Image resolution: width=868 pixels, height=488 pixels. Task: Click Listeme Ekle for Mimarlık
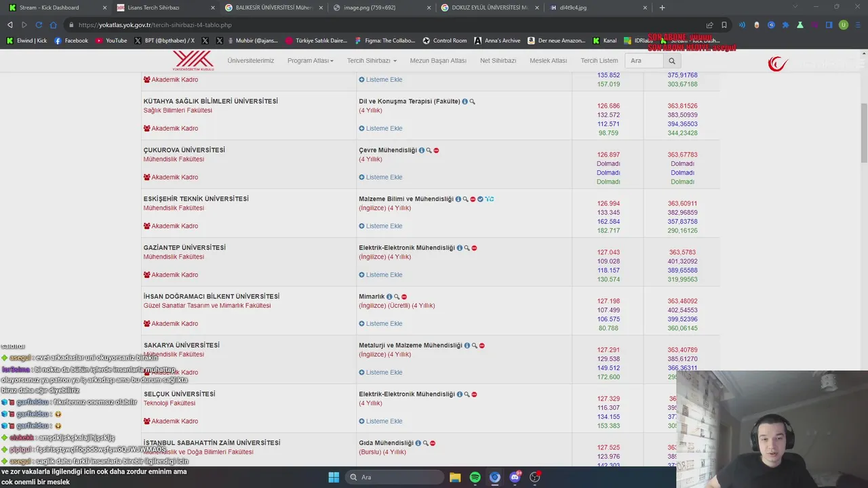[x=380, y=324]
